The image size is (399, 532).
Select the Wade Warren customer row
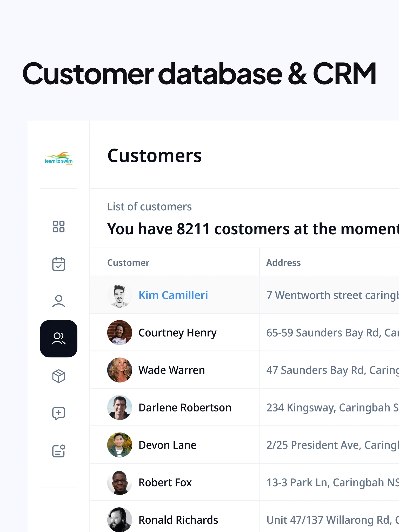point(172,370)
